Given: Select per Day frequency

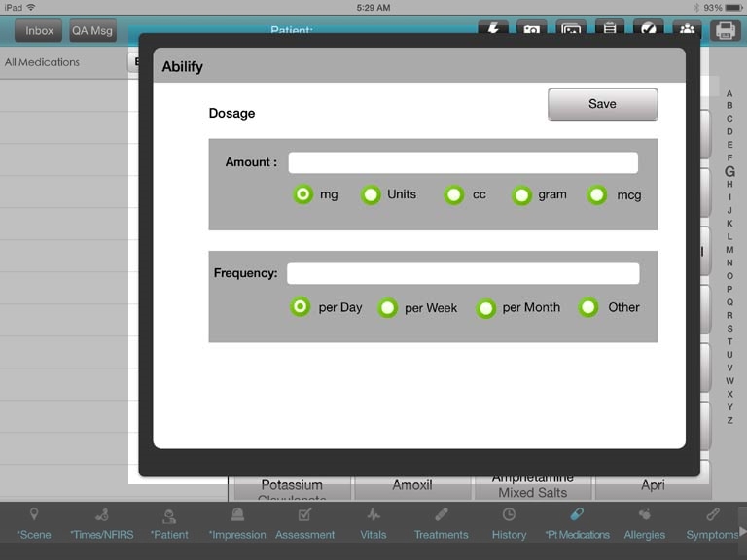Looking at the screenshot, I should [301, 306].
